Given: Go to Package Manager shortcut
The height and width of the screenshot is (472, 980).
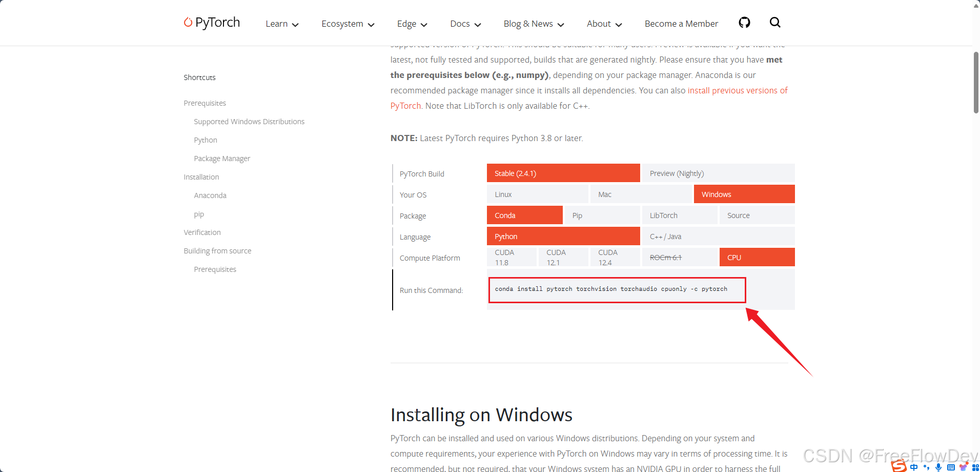Looking at the screenshot, I should [x=222, y=159].
